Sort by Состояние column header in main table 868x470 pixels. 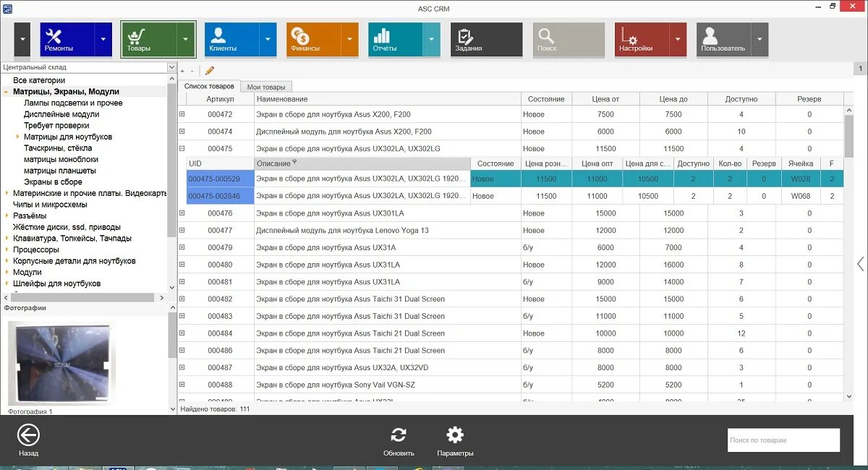(546, 99)
